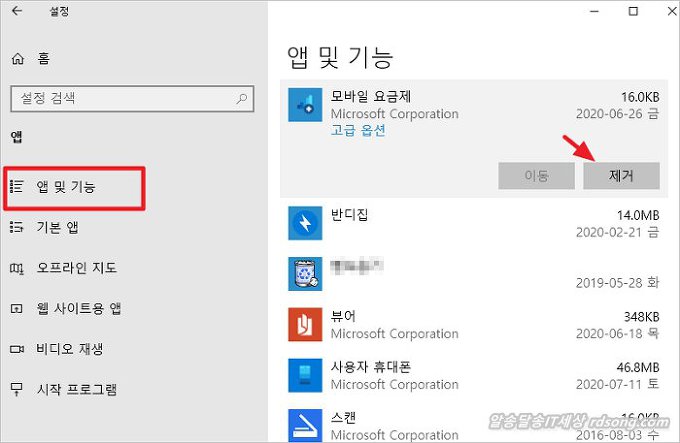Select the 앱 및 기능 list icon

tap(16, 187)
